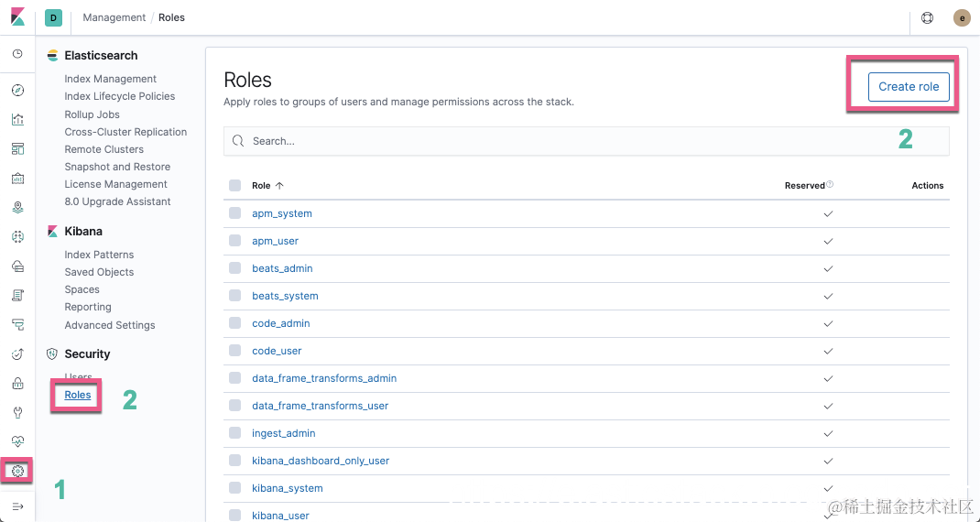980x522 pixels.
Task: Toggle the select-all roles checkbox
Action: point(235,186)
